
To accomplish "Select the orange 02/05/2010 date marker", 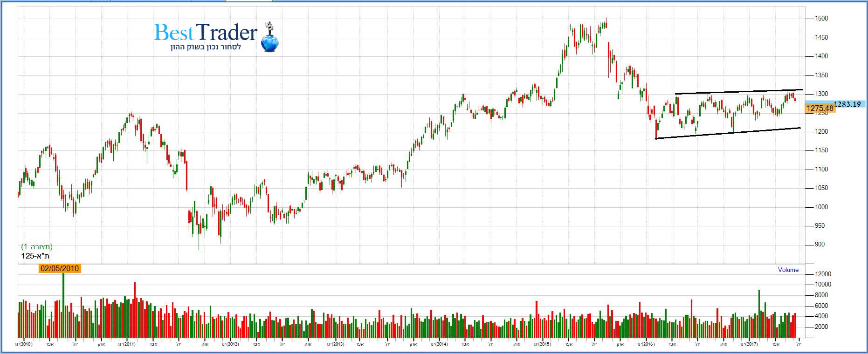I will (60, 269).
